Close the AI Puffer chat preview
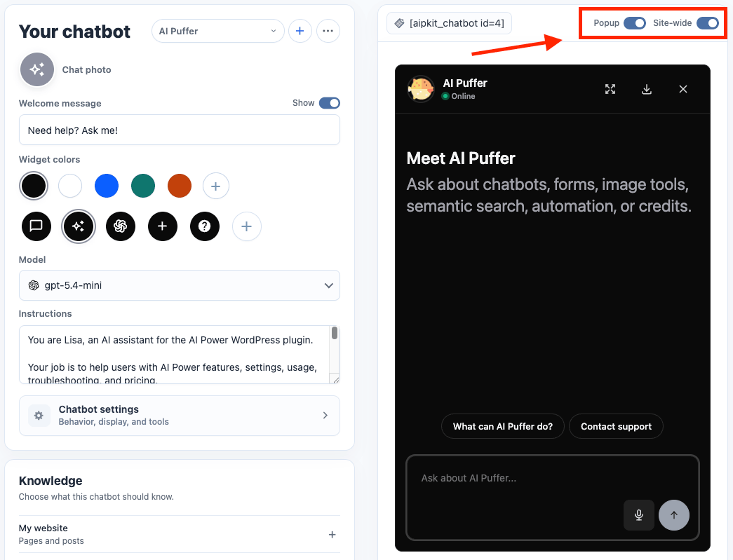The height and width of the screenshot is (560, 733). pos(683,89)
